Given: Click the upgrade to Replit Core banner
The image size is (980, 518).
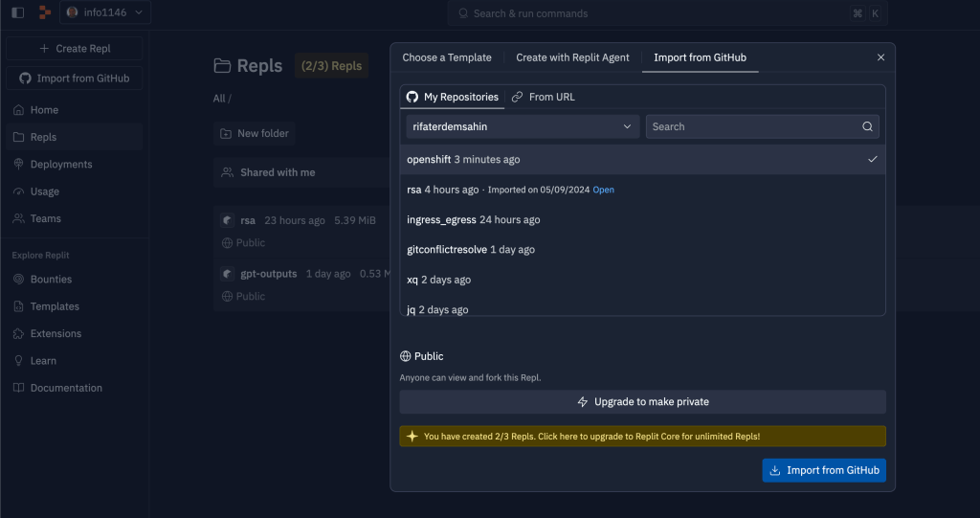Looking at the screenshot, I should point(642,436).
